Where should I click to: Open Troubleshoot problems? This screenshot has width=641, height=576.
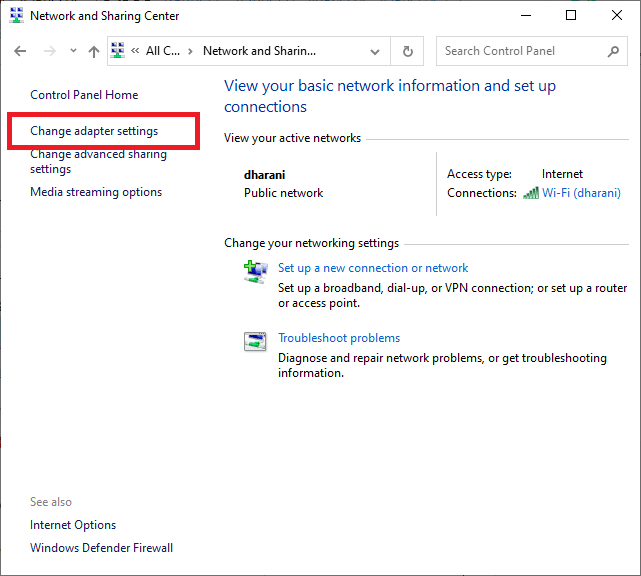tap(339, 338)
